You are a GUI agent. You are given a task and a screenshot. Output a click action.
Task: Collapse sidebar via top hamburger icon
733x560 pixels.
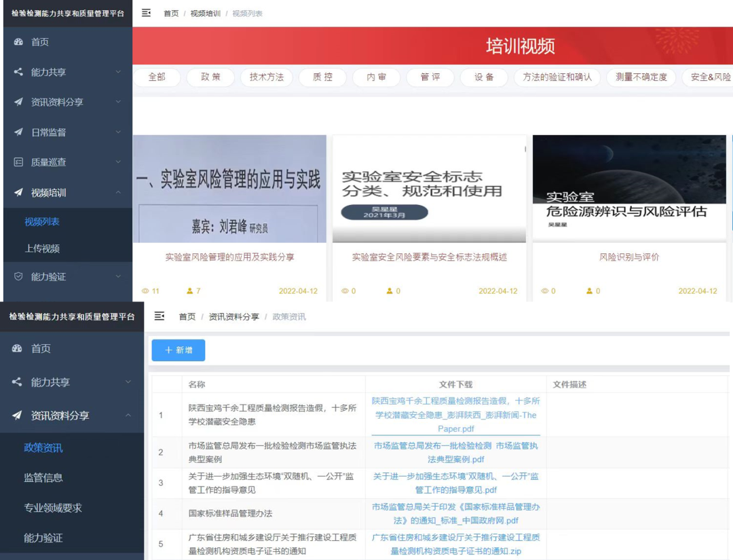(147, 13)
